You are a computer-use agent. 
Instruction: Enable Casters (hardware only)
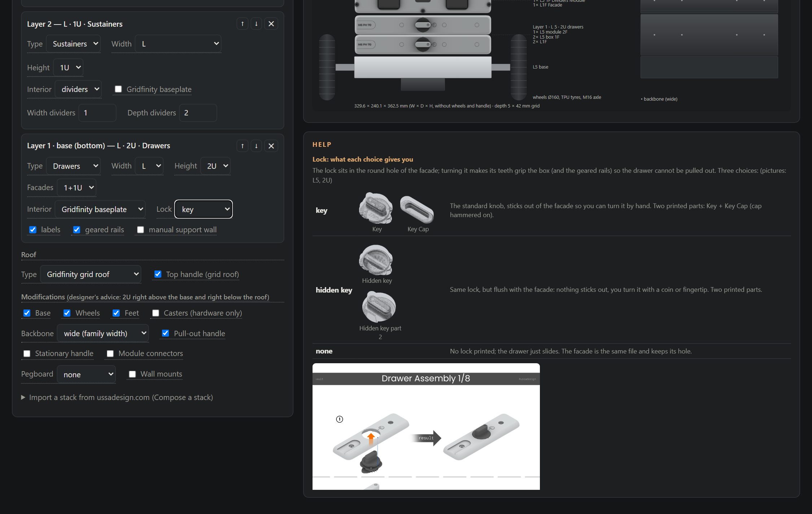coord(156,313)
